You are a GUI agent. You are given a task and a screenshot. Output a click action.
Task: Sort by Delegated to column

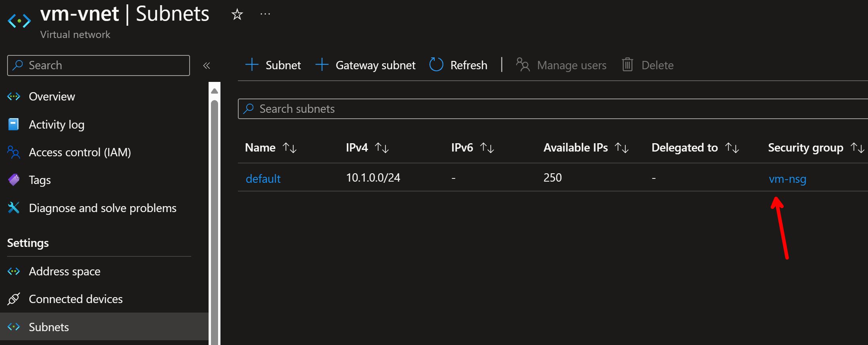click(695, 148)
